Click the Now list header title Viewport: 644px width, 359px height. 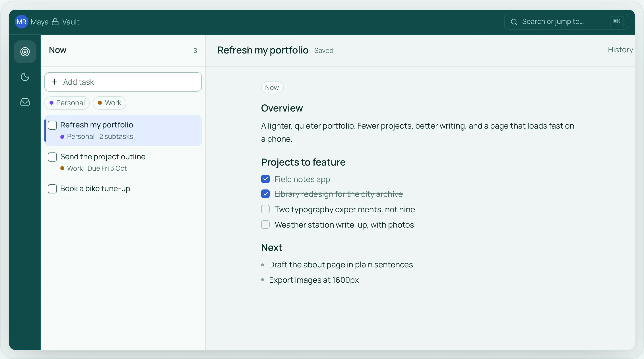click(x=57, y=50)
